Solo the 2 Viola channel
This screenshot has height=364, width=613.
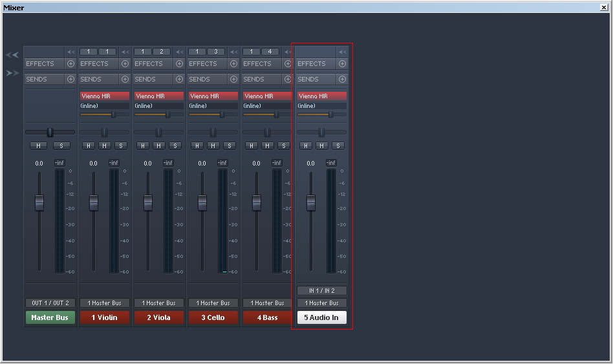coord(175,146)
